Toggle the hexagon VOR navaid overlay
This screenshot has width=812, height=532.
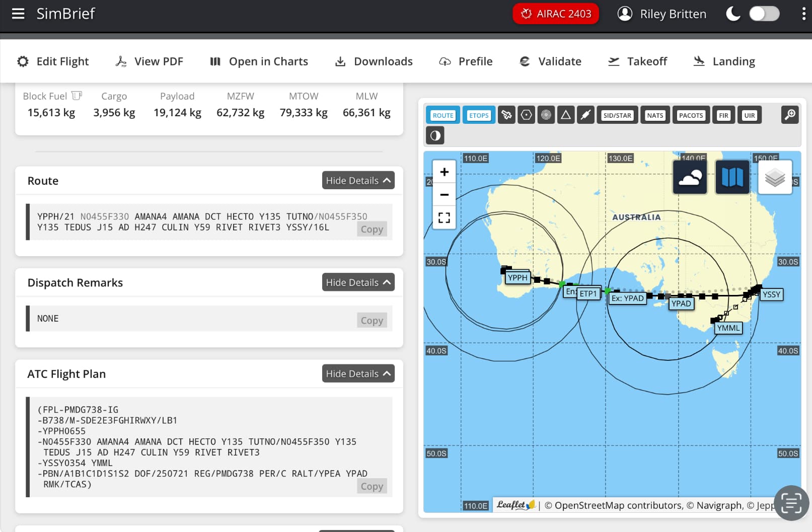tap(527, 115)
